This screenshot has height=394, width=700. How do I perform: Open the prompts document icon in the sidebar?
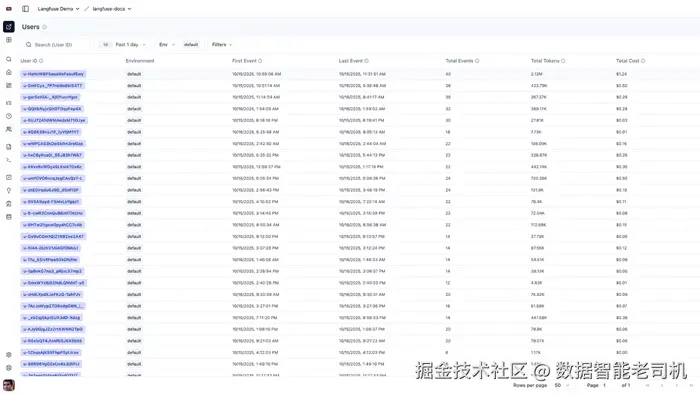[x=8, y=147]
